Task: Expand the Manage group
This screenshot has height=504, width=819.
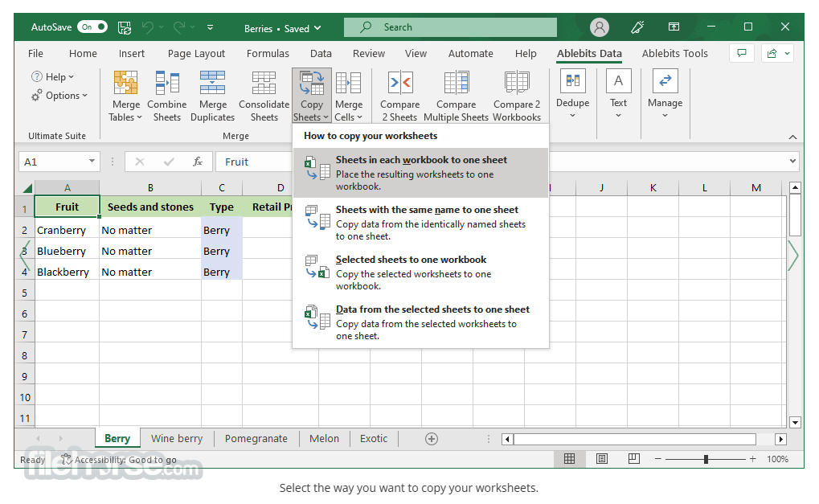Action: (x=665, y=95)
